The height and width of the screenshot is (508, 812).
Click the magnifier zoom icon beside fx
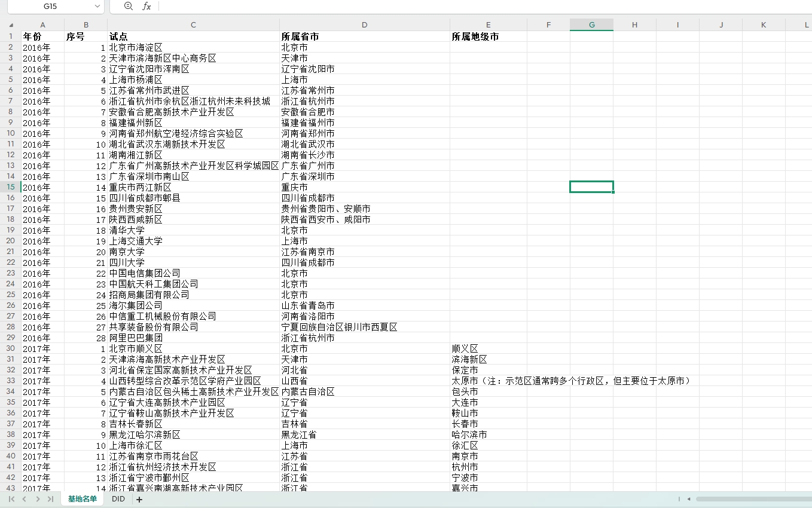click(x=128, y=6)
